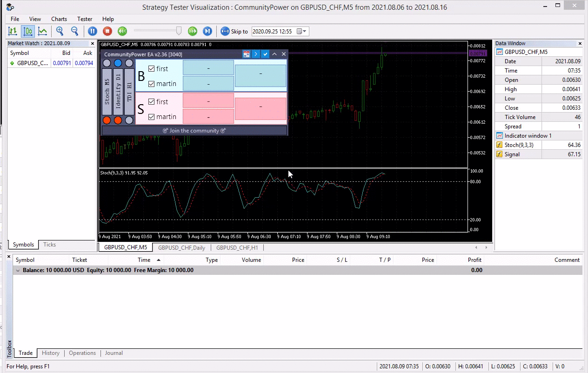
Task: Uncheck the Sell 'martin' checkbox
Action: point(151,117)
